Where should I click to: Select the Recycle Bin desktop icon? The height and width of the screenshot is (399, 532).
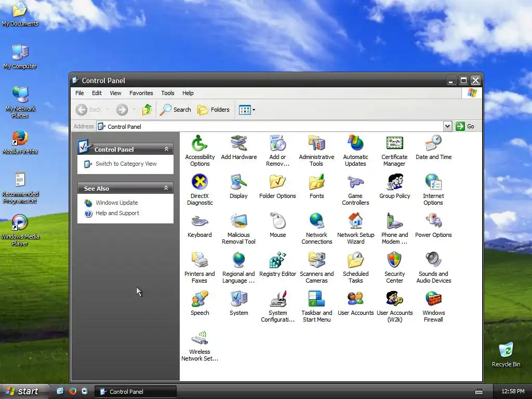point(506,354)
